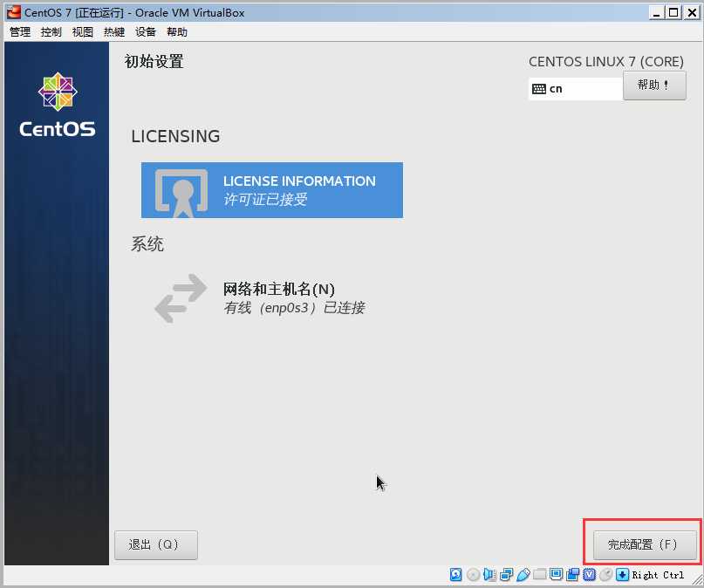Click the USB devices status icon
The height and width of the screenshot is (588, 704).
coord(523,575)
